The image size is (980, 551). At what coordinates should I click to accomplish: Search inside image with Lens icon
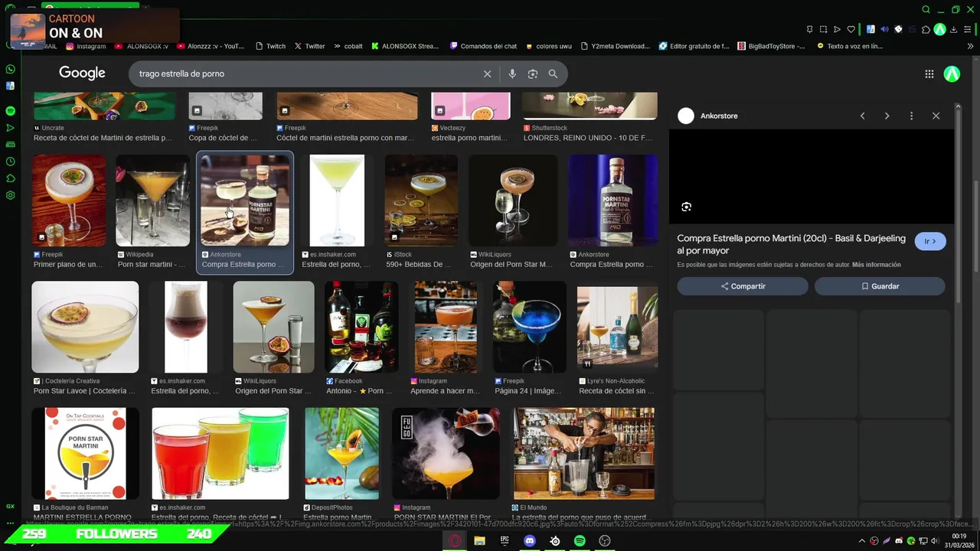(x=686, y=207)
